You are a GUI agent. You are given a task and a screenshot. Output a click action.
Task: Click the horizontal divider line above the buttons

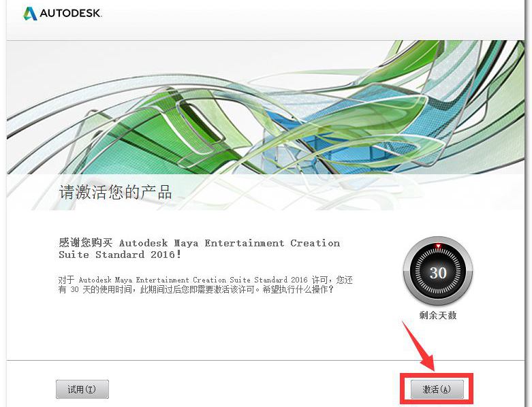click(x=266, y=360)
